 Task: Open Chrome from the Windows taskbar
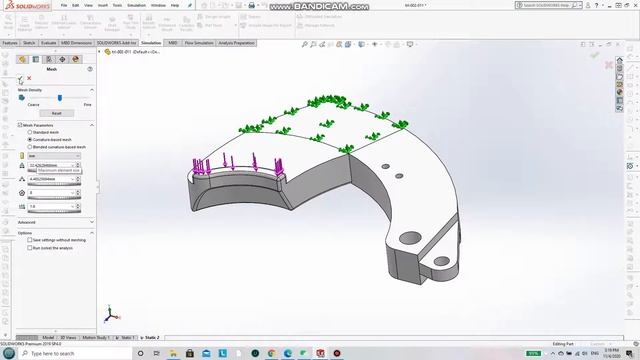pos(271,353)
